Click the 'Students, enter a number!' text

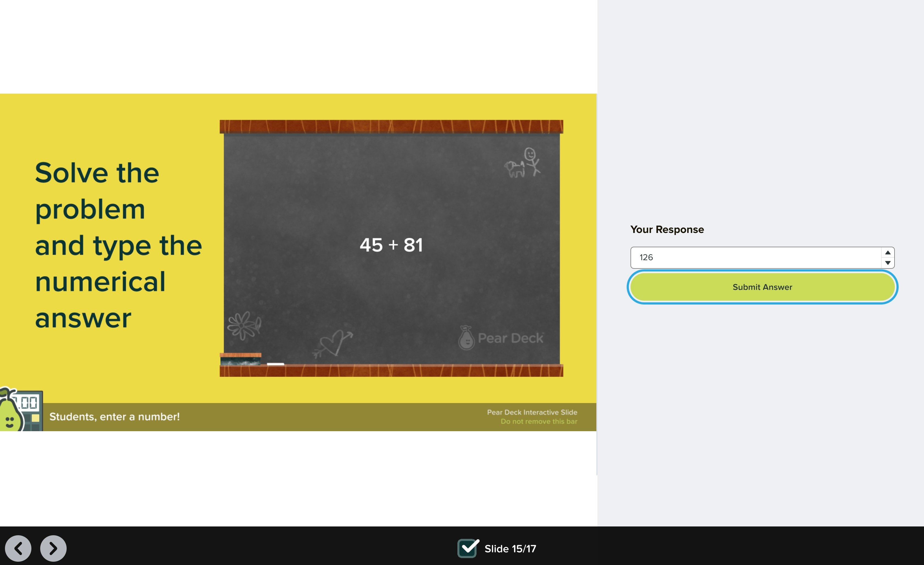pos(114,417)
